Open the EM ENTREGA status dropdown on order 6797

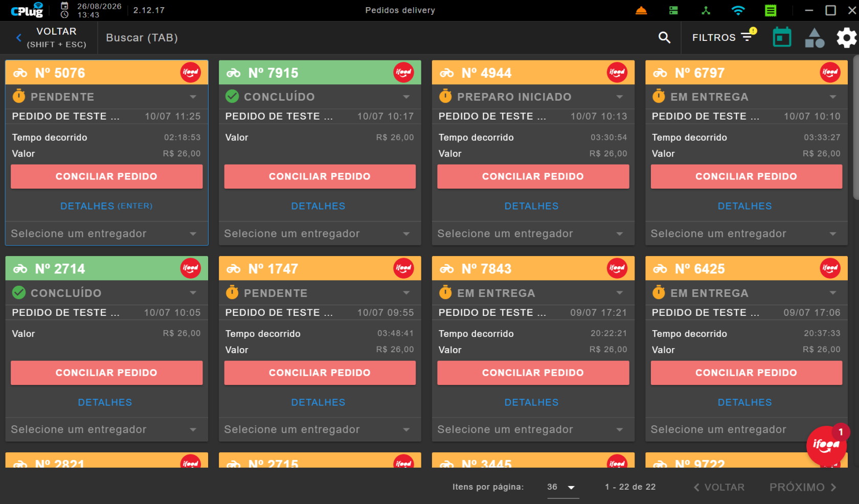pyautogui.click(x=746, y=97)
